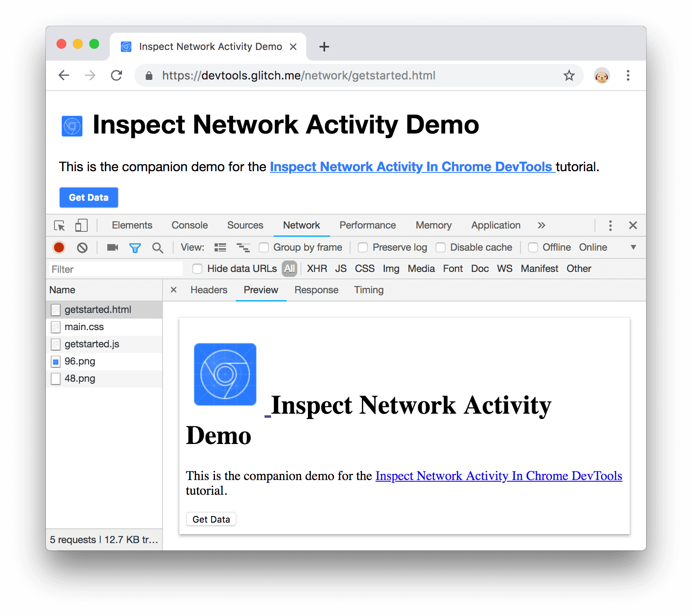Toggle the Offline checkbox
This screenshot has height=616, width=692.
533,247
